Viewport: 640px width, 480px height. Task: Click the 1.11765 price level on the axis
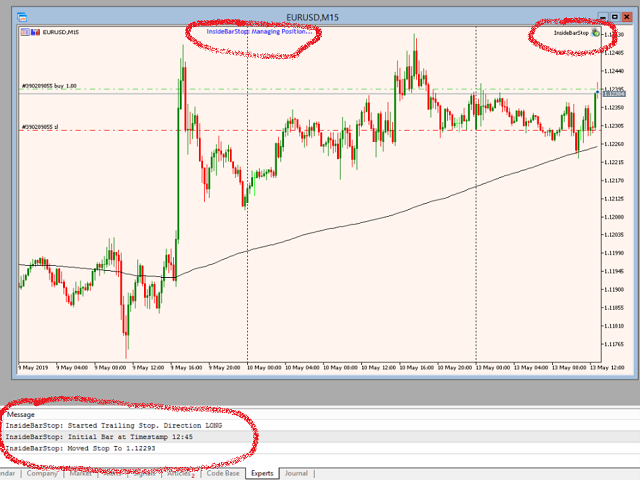pyautogui.click(x=613, y=344)
